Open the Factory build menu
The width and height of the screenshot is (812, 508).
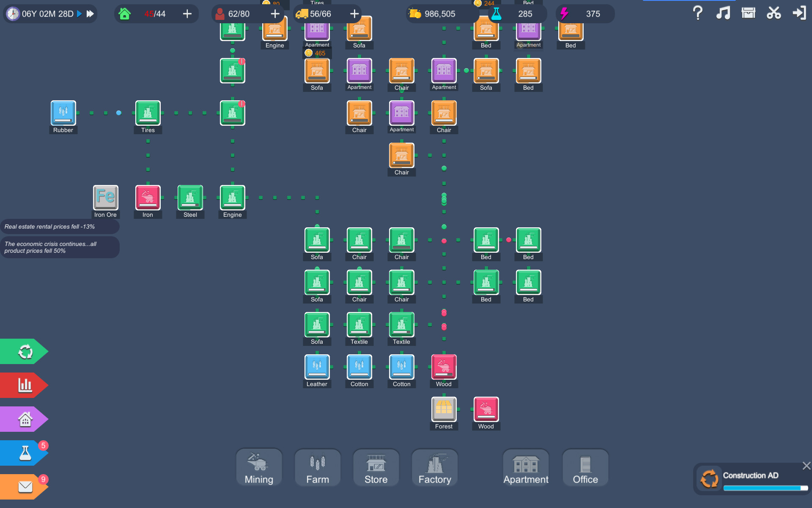434,468
